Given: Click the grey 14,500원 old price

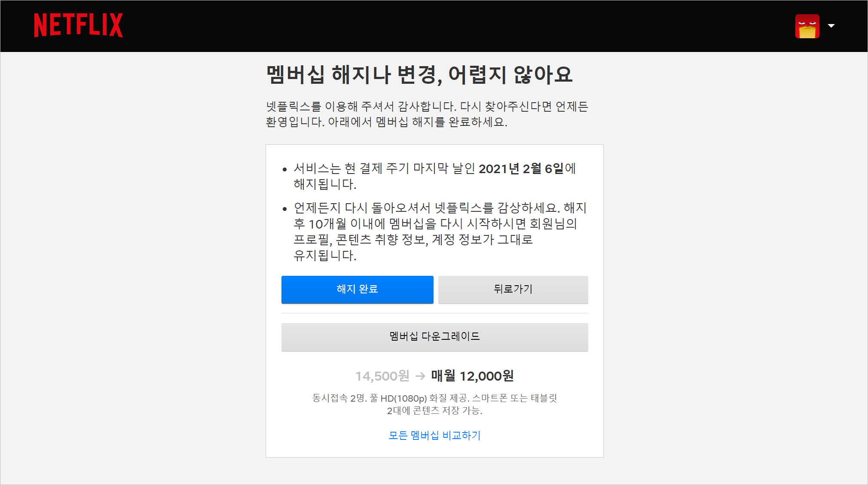Looking at the screenshot, I should pos(382,376).
